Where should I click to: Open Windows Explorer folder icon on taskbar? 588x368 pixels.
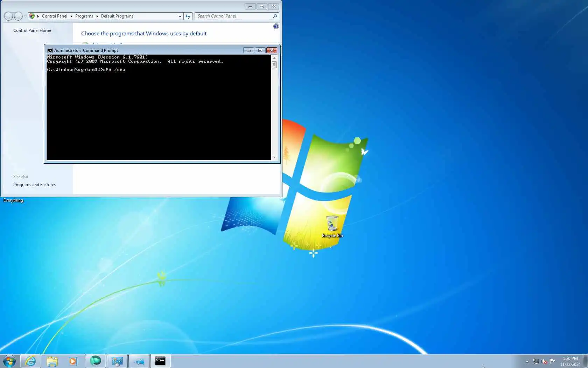52,361
